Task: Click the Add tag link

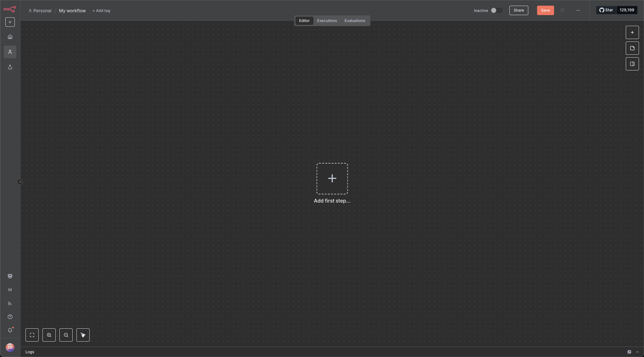Action: pos(101,11)
